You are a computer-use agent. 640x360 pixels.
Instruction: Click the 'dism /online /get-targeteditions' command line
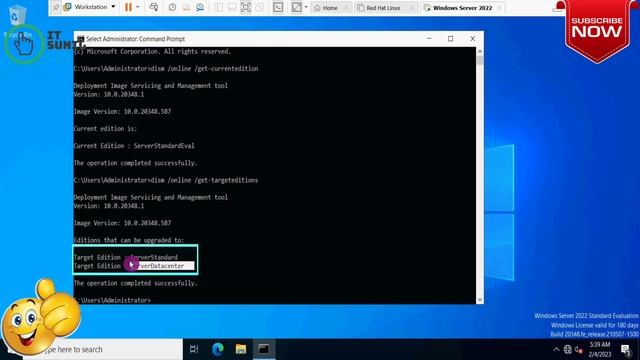204,180
